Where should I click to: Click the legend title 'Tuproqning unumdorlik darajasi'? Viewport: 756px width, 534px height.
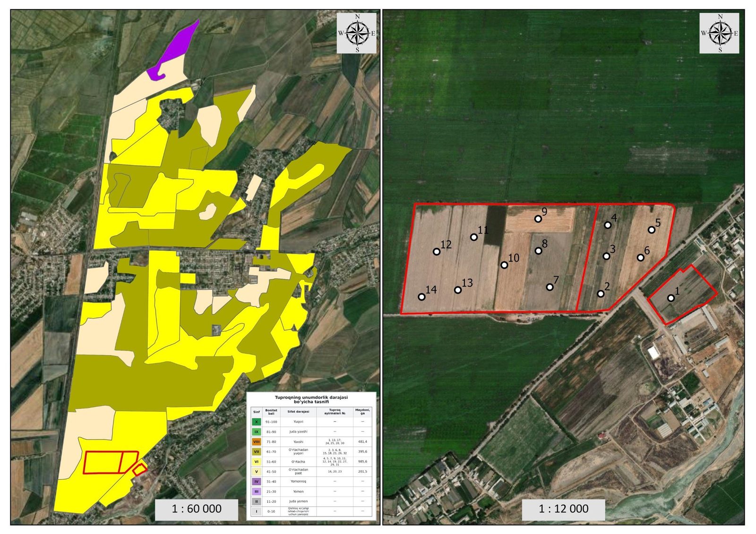(311, 397)
